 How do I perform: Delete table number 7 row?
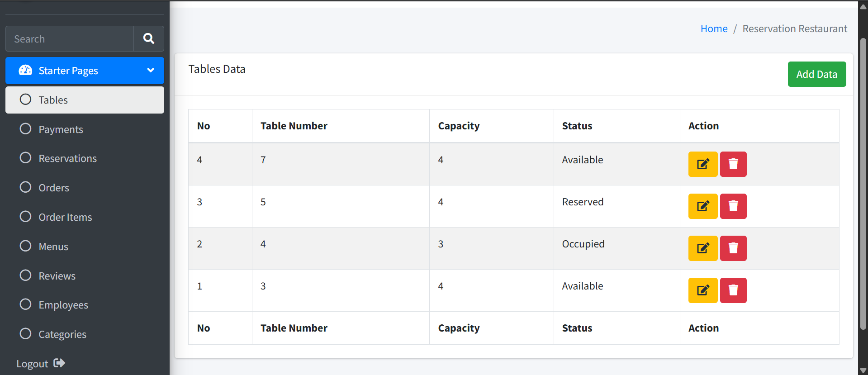[733, 164]
